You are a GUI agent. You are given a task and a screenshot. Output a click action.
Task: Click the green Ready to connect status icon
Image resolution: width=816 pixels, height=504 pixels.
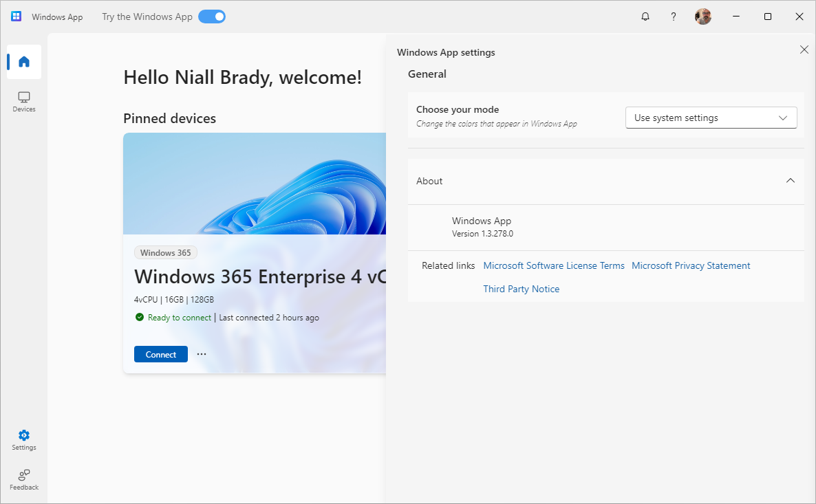(x=140, y=317)
